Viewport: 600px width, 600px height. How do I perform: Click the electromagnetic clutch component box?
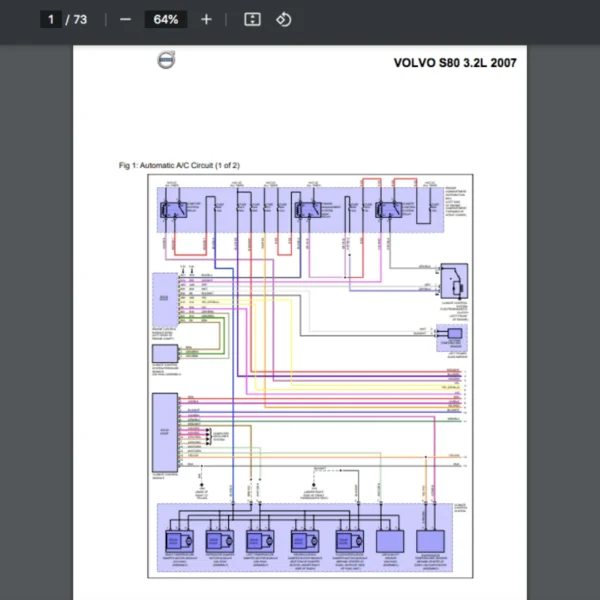pos(454,281)
